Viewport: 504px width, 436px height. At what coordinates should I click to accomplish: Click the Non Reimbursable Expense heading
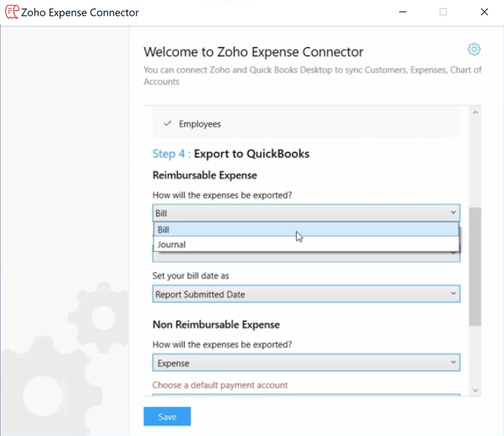click(216, 325)
